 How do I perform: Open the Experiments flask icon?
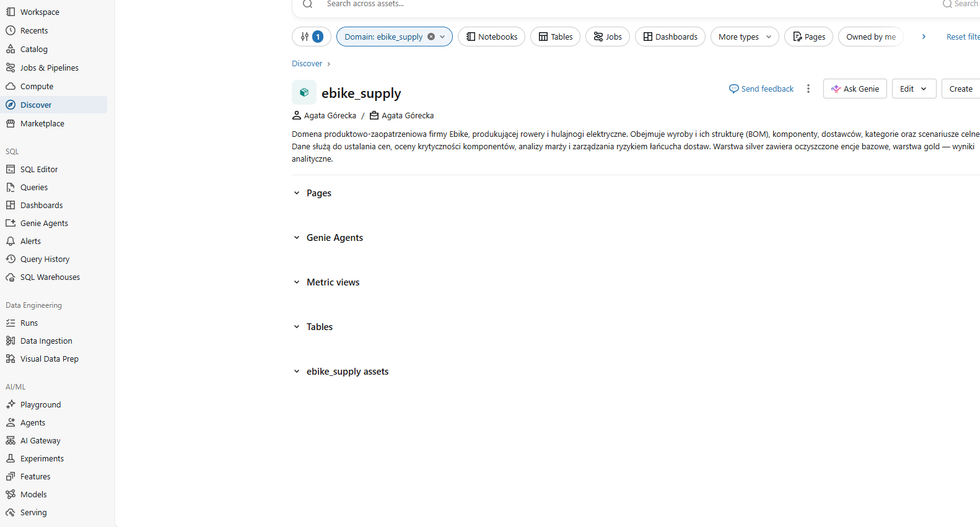(11, 458)
